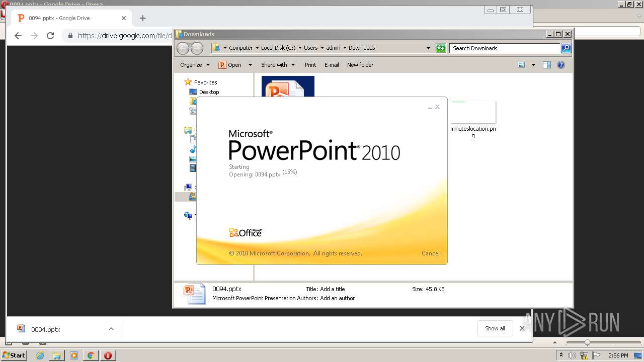Go forward in the Explorer Downloads window
The image size is (644, 362).
(197, 48)
